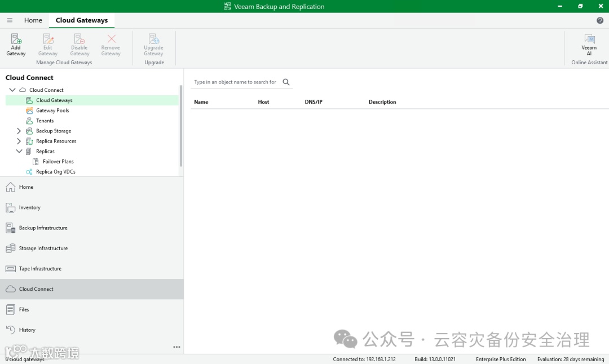The image size is (609, 364).
Task: Click the Tape Infrastructure navigation icon
Action: 11,269
